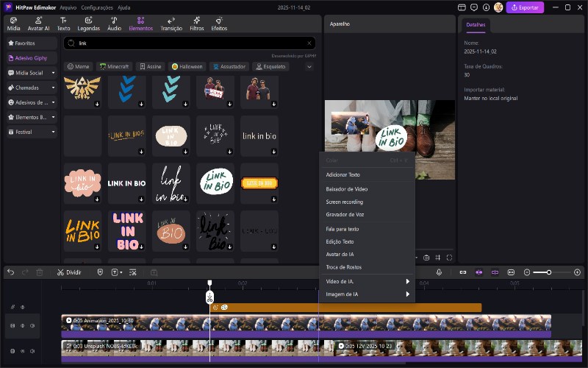Click the snapshot camera icon in preview
Viewport: 588px width, 368px height.
pos(426,258)
